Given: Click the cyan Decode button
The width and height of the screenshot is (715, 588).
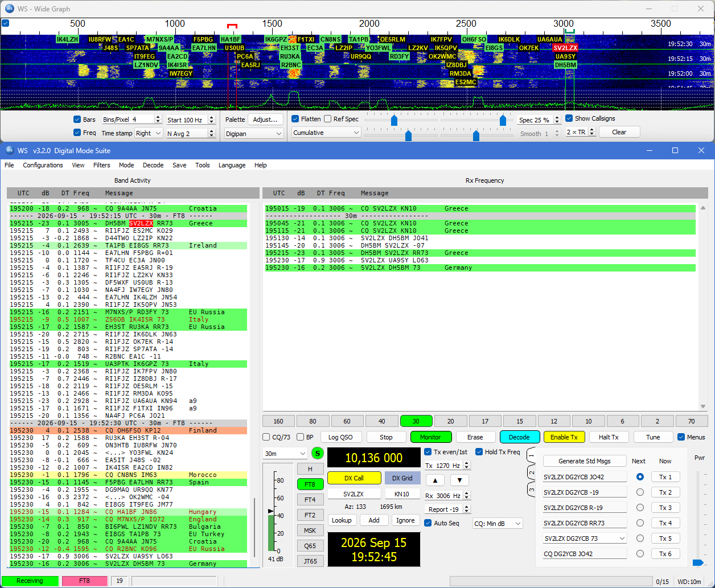Looking at the screenshot, I should click(519, 437).
